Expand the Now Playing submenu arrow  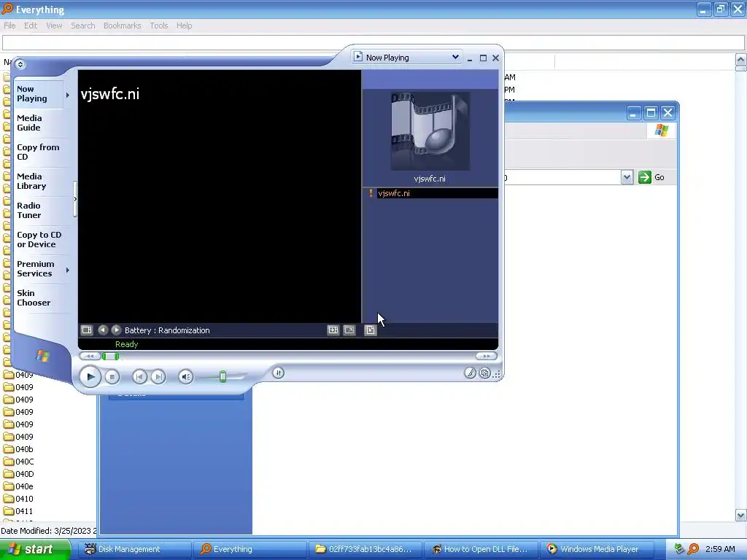tap(68, 96)
